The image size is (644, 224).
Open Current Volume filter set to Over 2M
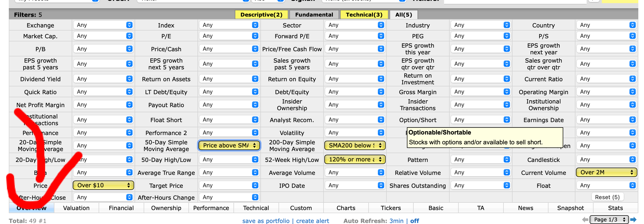[606, 172]
